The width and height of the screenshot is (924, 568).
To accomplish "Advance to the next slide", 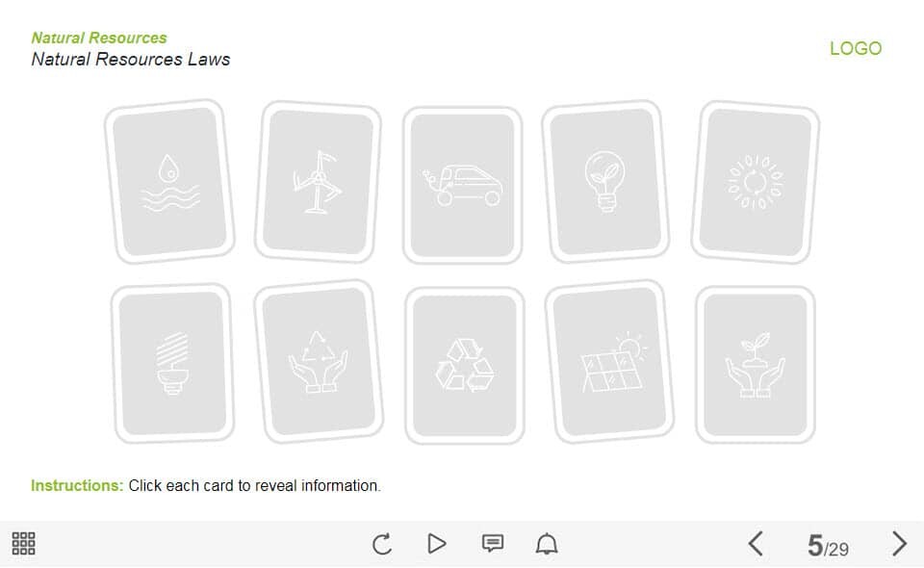I will [x=899, y=543].
